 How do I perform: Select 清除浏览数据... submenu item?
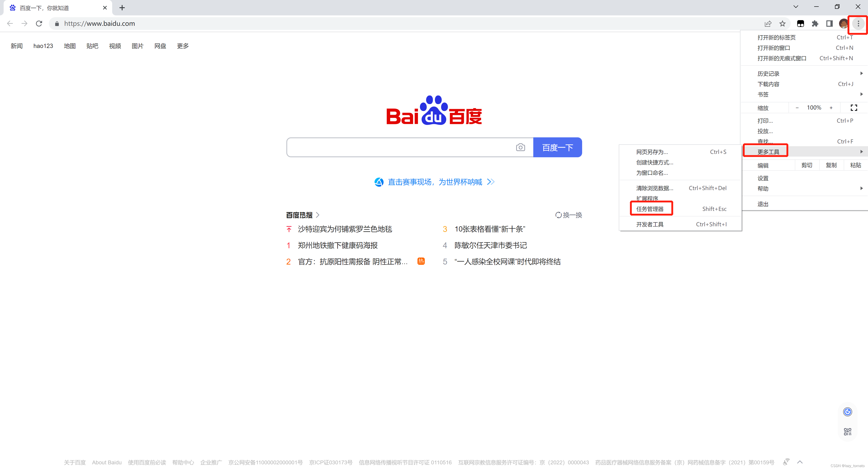[680, 188]
